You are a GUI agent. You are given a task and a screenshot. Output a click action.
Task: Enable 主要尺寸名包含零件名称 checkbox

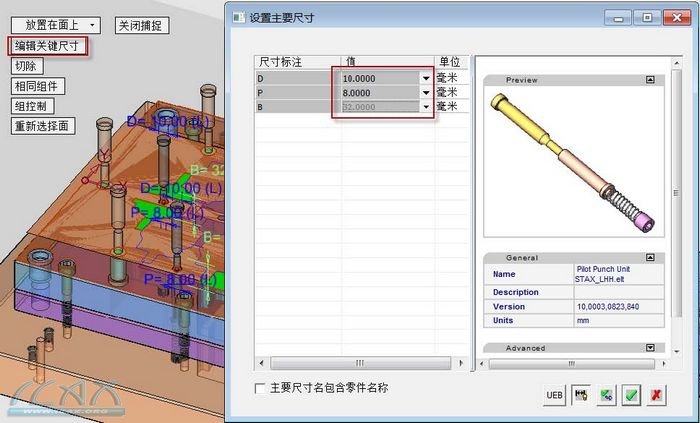[261, 388]
